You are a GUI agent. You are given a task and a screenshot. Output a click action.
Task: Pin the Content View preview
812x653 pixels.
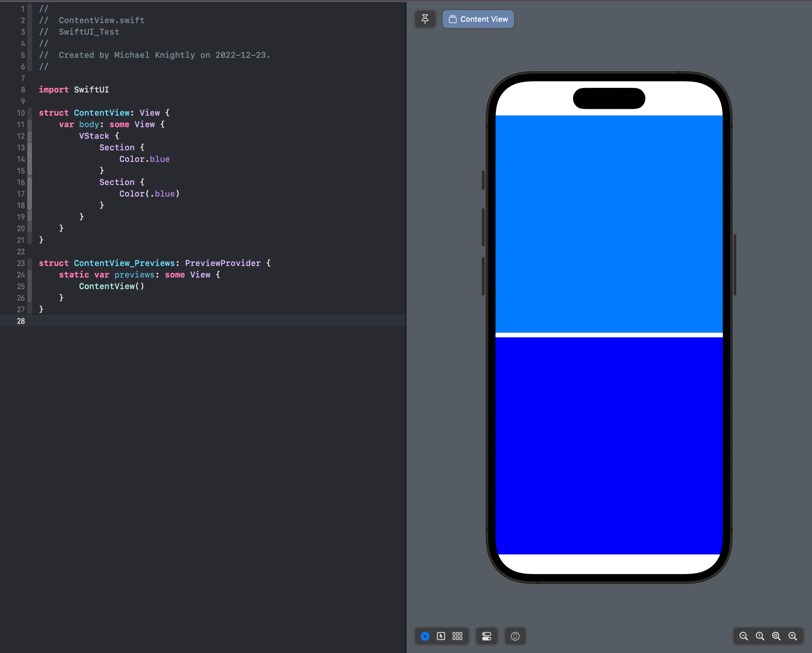(425, 19)
